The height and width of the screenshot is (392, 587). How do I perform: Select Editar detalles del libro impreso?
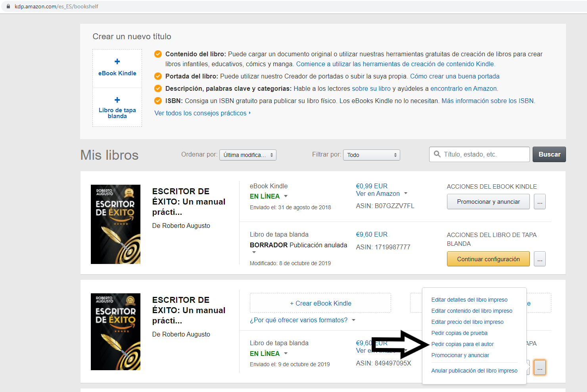click(469, 300)
